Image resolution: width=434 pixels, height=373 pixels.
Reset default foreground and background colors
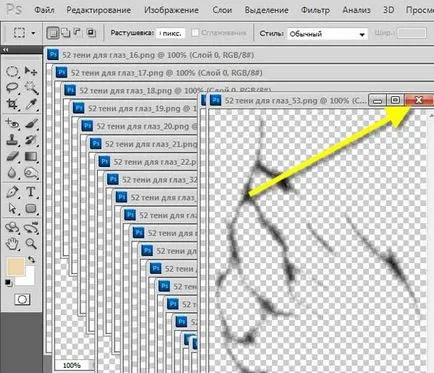pos(9,283)
